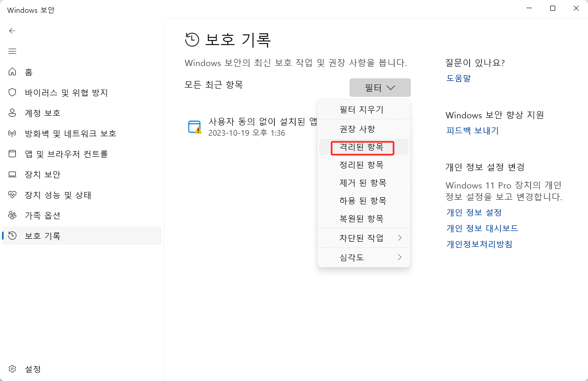Open the 필터 dropdown button

(x=380, y=87)
